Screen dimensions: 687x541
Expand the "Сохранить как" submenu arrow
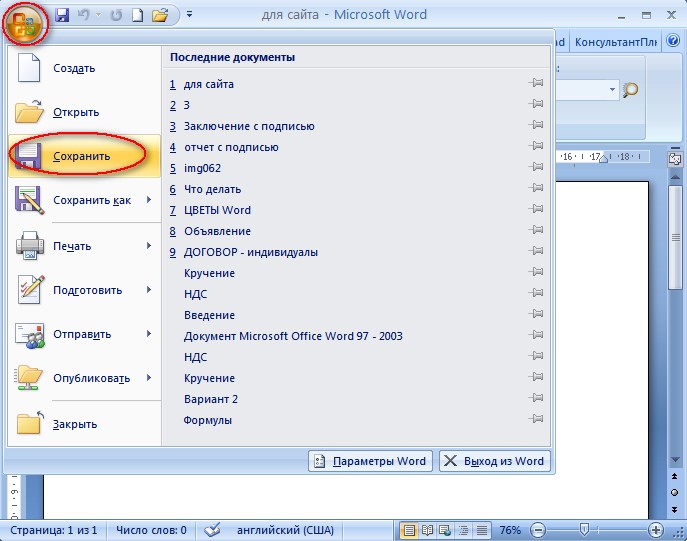pos(148,200)
